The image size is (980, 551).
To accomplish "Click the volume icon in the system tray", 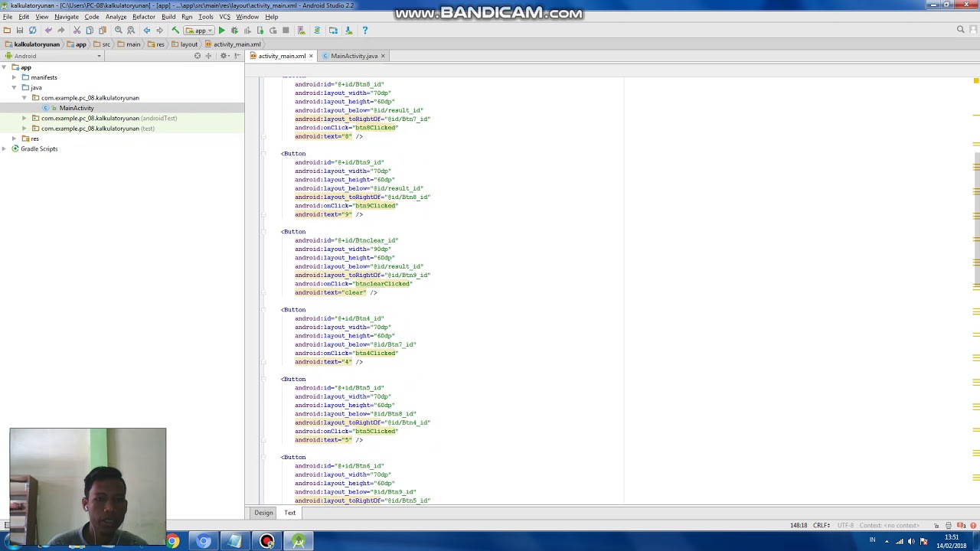I will pyautogui.click(x=911, y=542).
